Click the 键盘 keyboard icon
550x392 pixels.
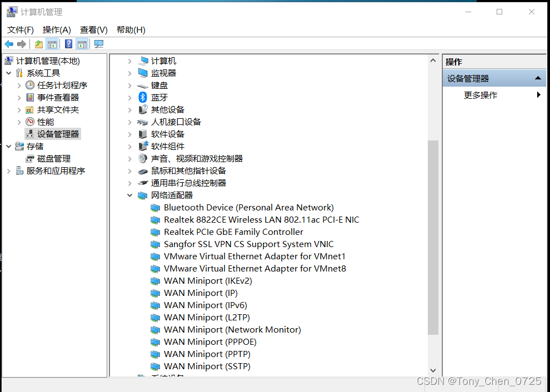click(x=142, y=86)
